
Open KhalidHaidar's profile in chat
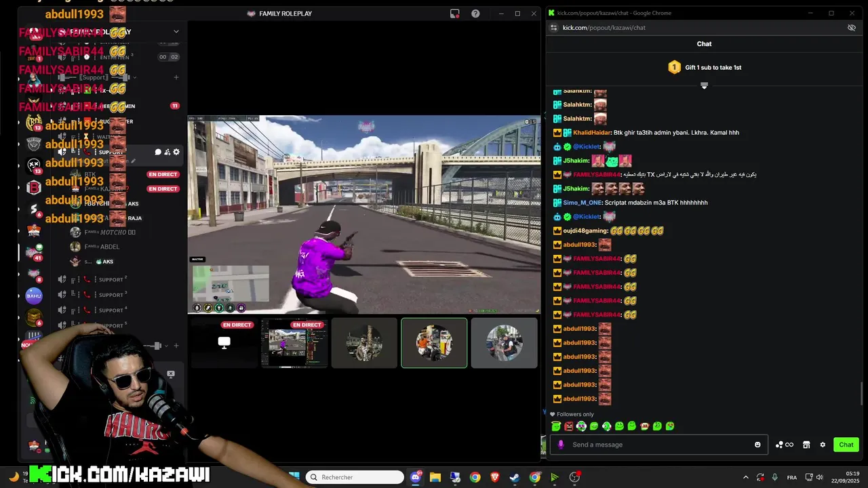click(592, 133)
